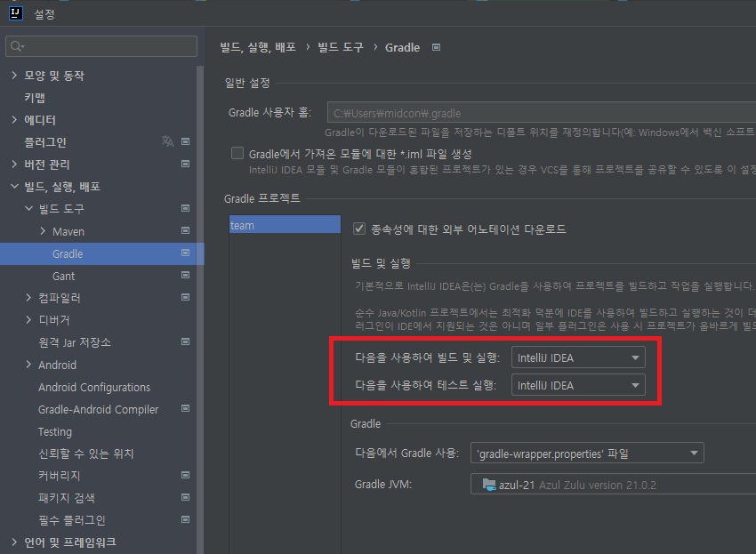Expand the 디버거 tree node
The height and width of the screenshot is (554, 756).
(28, 319)
